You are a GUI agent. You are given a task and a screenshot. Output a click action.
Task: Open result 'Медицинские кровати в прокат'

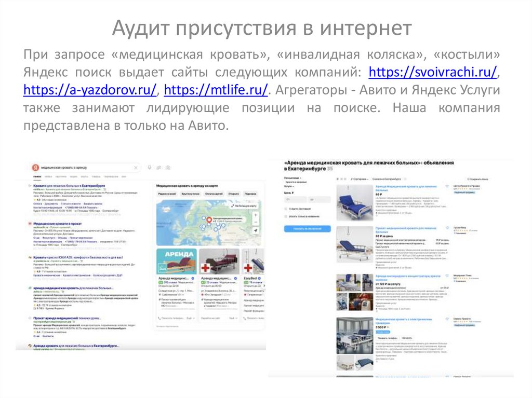coord(57,224)
